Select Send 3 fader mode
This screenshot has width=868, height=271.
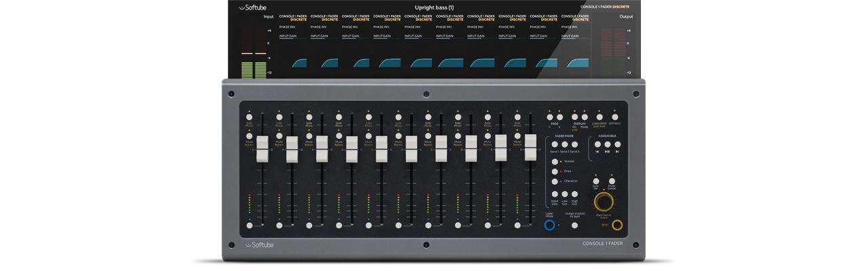point(574,144)
